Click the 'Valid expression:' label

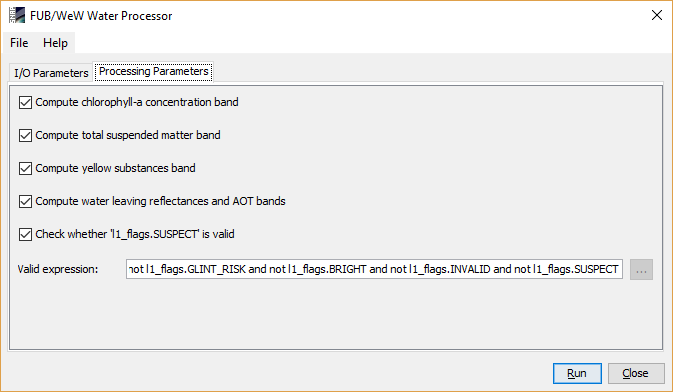coord(58,269)
